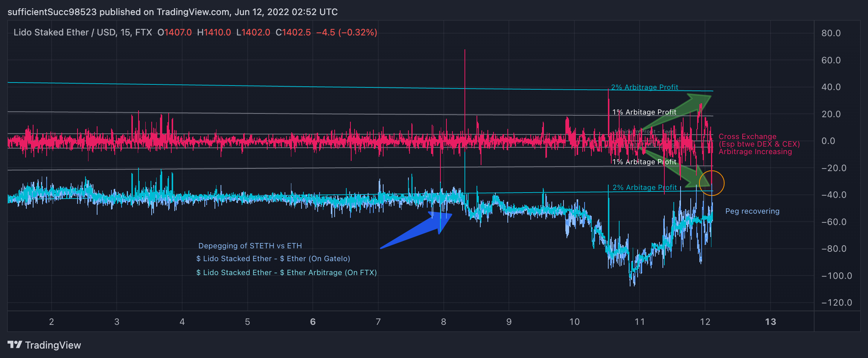The image size is (868, 358).
Task: Click the −4.5 (−0.32%) change value
Action: click(x=346, y=32)
